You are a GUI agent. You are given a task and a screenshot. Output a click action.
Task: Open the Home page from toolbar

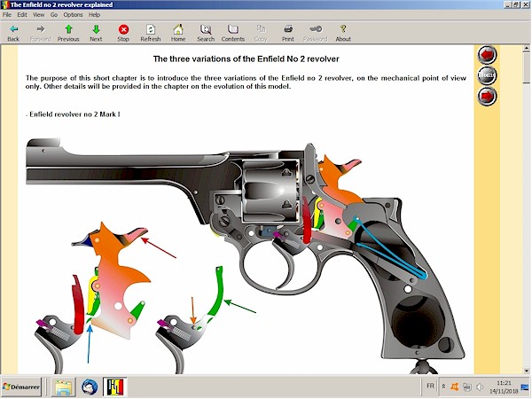pyautogui.click(x=178, y=33)
